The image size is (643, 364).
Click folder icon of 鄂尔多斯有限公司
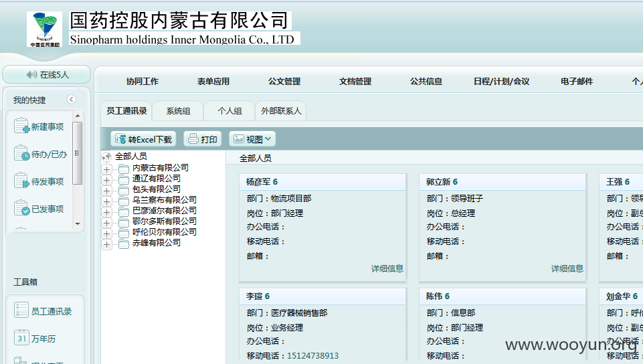click(x=124, y=221)
